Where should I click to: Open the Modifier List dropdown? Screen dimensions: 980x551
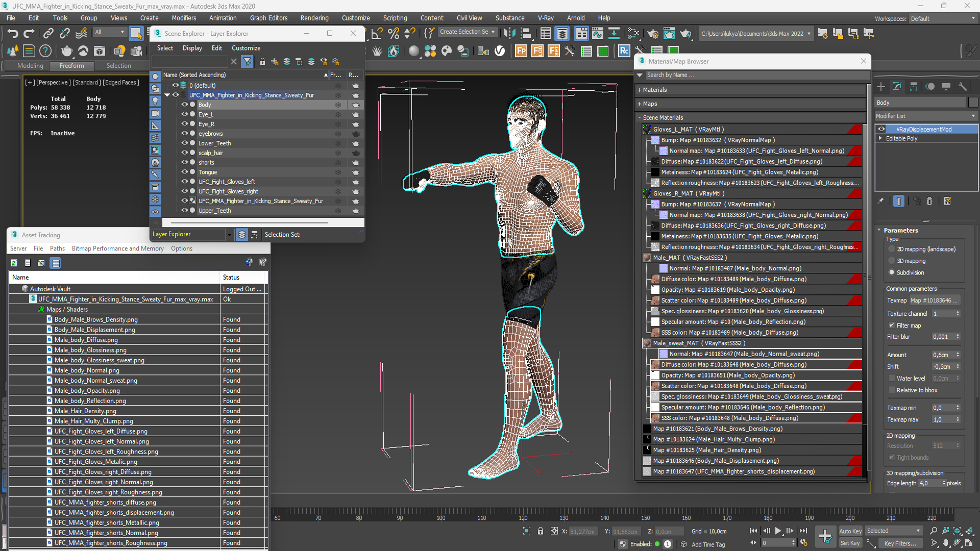[x=926, y=116]
